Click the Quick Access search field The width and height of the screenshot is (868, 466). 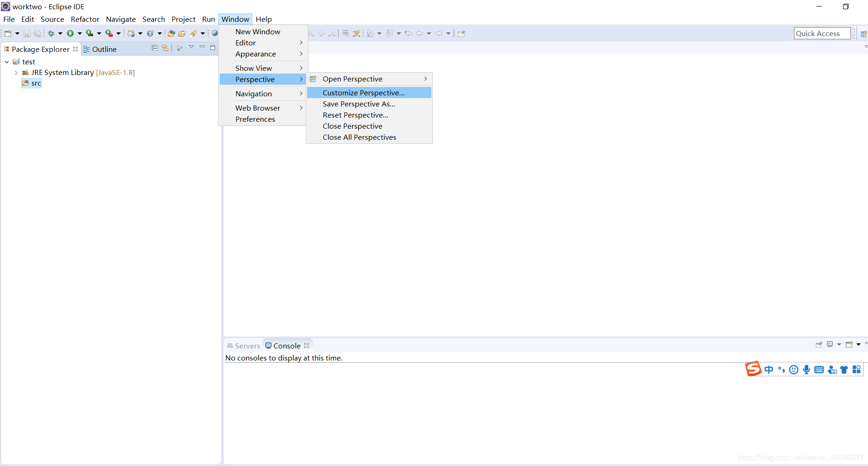tap(822, 33)
